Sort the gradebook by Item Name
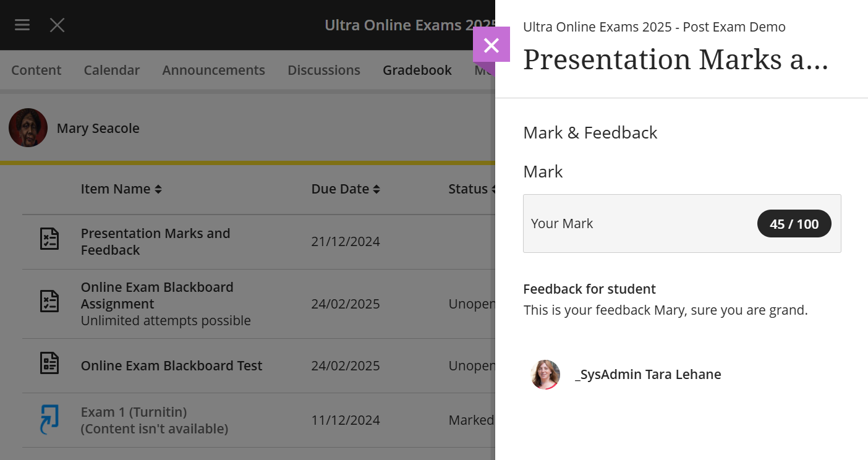The image size is (868, 460). pos(121,189)
